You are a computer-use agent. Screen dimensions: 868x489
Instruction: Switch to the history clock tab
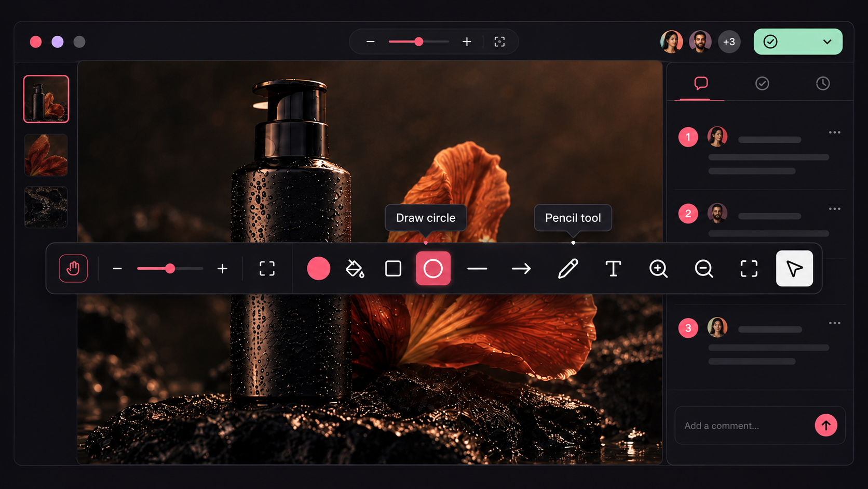pos(823,83)
